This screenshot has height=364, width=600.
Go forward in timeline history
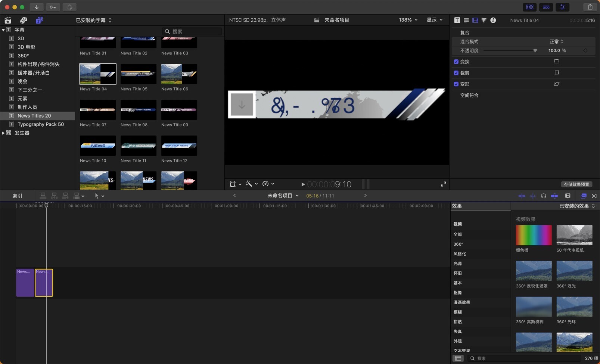(x=365, y=196)
